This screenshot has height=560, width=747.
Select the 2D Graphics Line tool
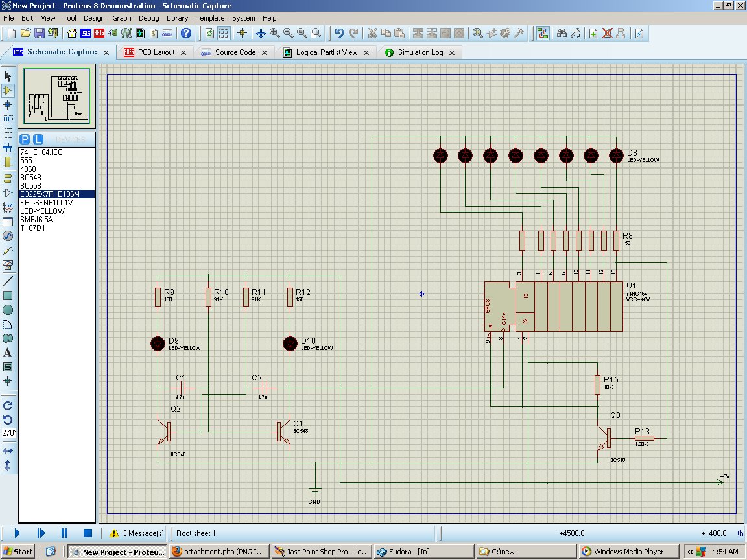click(8, 281)
